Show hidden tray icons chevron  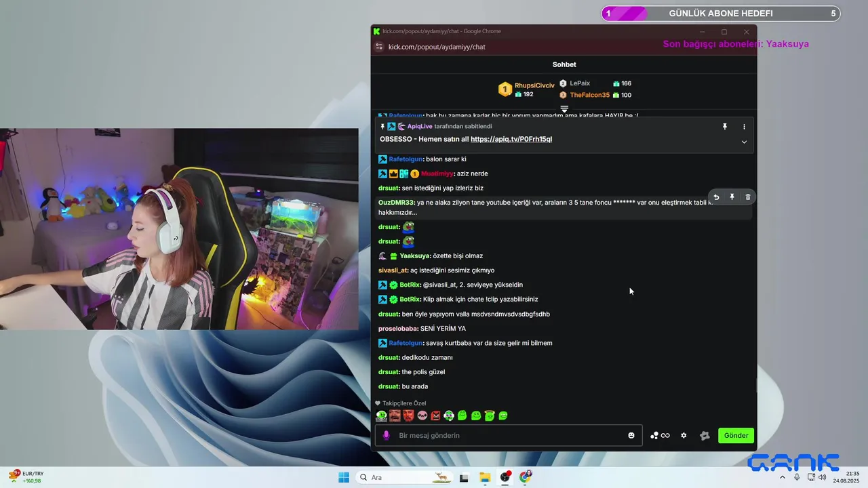783,477
